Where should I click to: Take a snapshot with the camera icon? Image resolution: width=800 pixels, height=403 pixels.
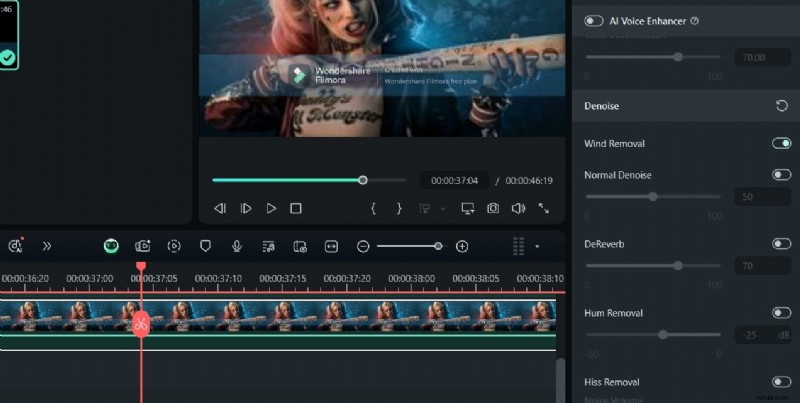(x=493, y=208)
